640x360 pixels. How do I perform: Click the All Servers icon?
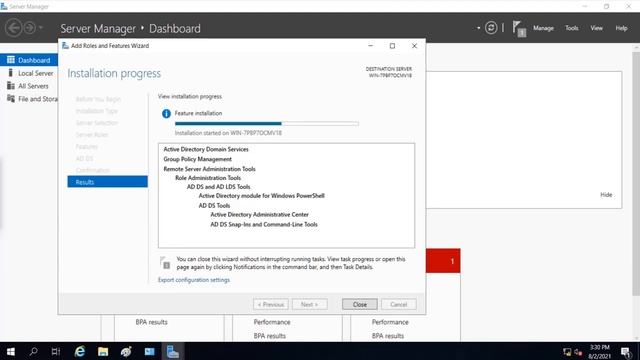coord(11,86)
